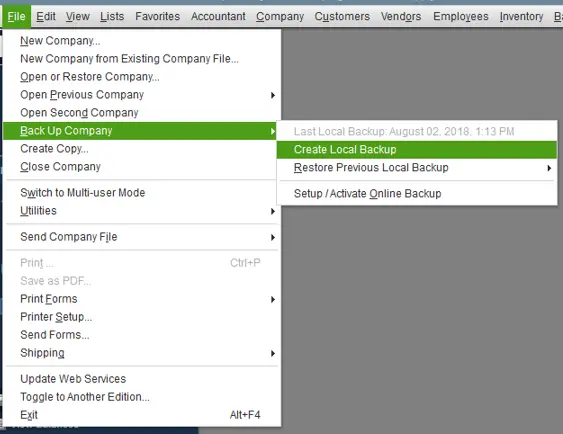
Task: Open Send Company File submenu
Action: (142, 237)
